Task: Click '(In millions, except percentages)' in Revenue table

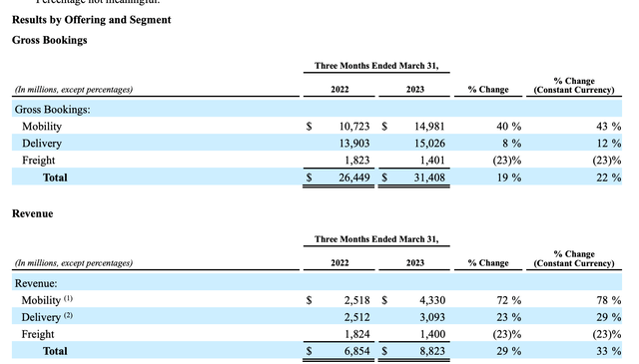Action: (74, 263)
